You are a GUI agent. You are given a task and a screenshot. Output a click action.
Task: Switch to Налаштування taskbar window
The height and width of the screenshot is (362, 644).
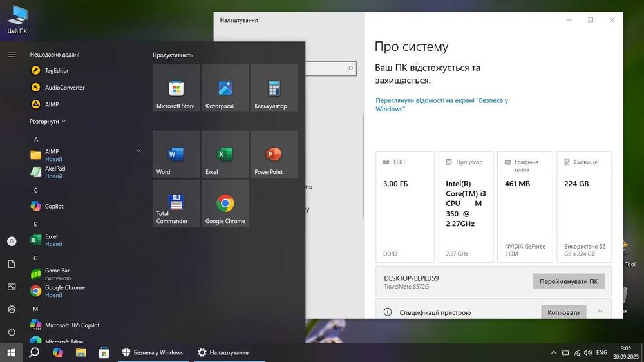click(x=230, y=352)
